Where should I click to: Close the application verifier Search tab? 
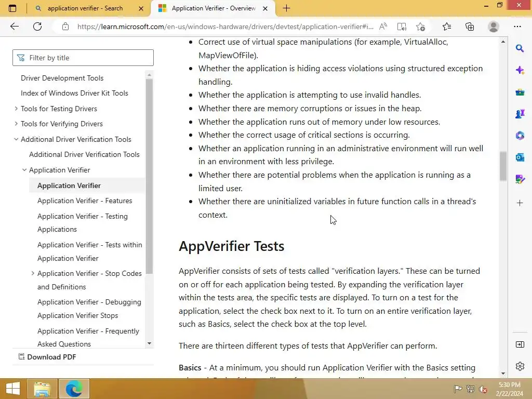pos(141,8)
